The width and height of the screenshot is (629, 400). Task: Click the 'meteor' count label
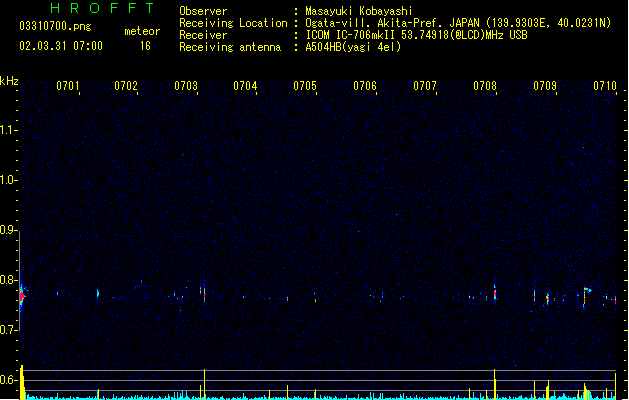pyautogui.click(x=142, y=31)
